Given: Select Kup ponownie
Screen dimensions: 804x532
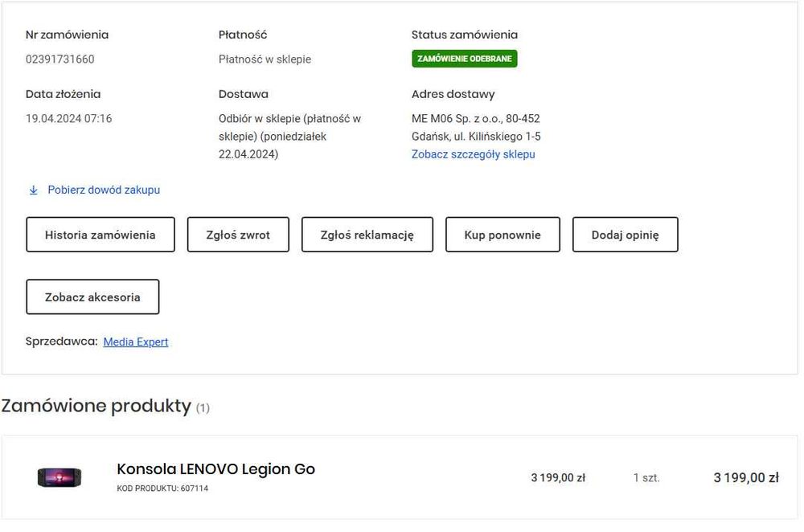Looking at the screenshot, I should point(503,235).
